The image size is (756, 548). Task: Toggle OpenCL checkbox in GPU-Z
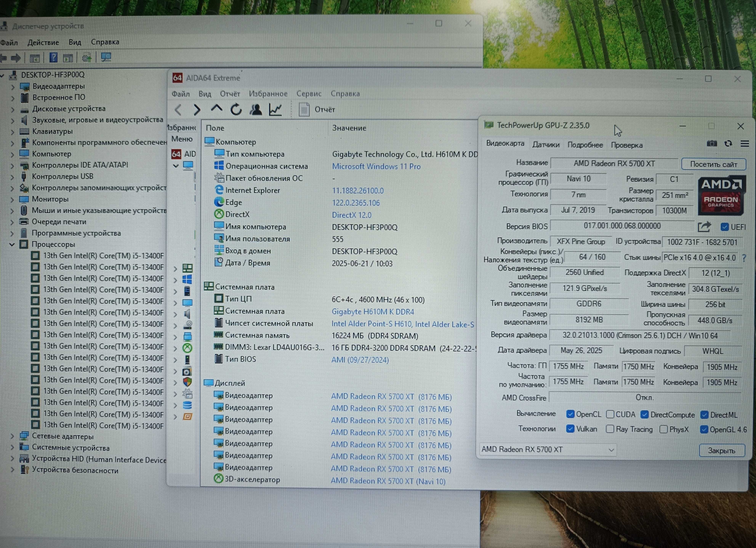(x=570, y=414)
